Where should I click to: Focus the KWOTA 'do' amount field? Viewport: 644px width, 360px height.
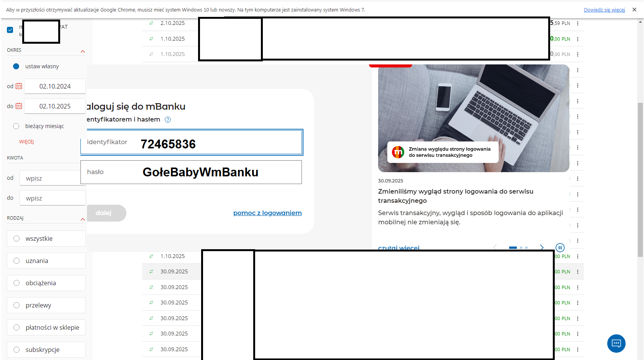[x=52, y=198]
